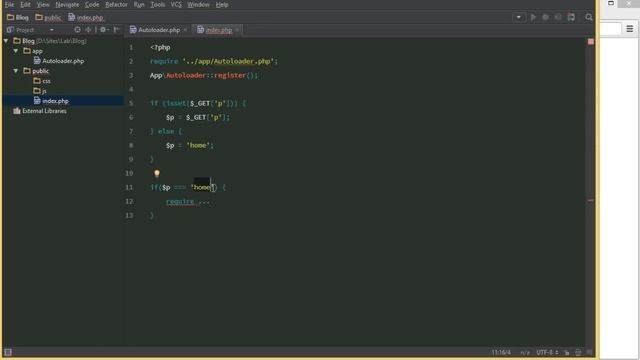Open the File menu
The image size is (640, 360).
coord(9,4)
